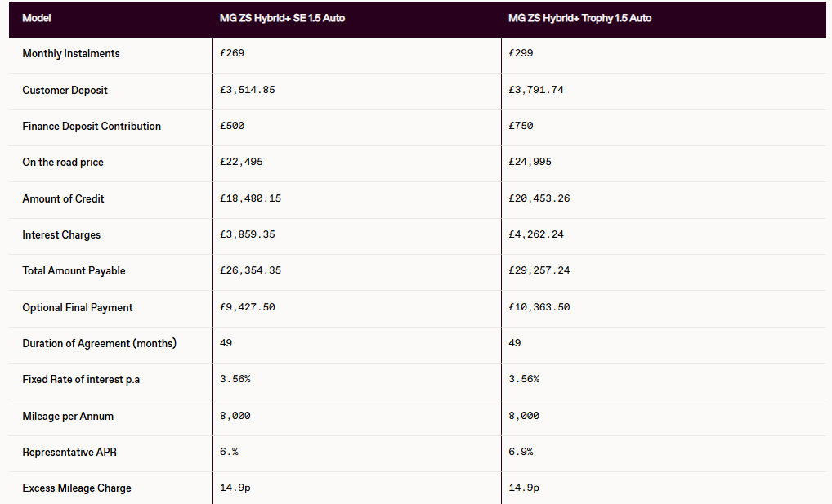
Task: Select the £24,995 on the road price
Action: pos(530,162)
